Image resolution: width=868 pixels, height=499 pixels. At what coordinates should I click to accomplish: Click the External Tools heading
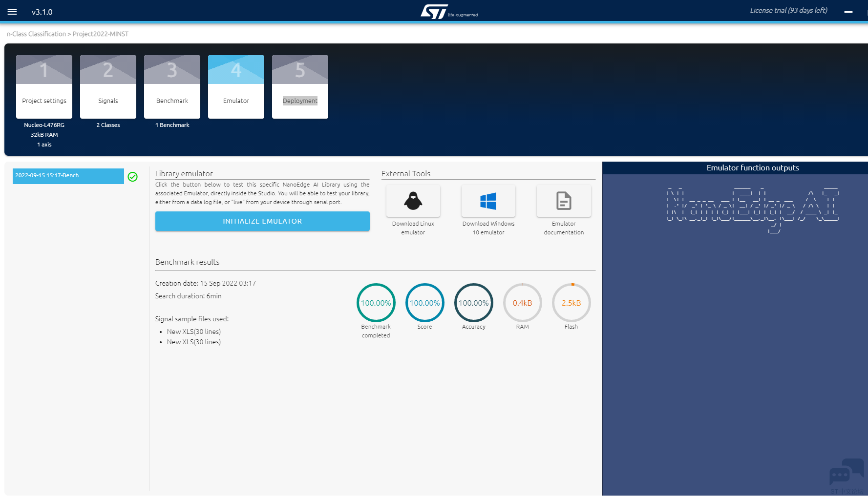tap(406, 174)
